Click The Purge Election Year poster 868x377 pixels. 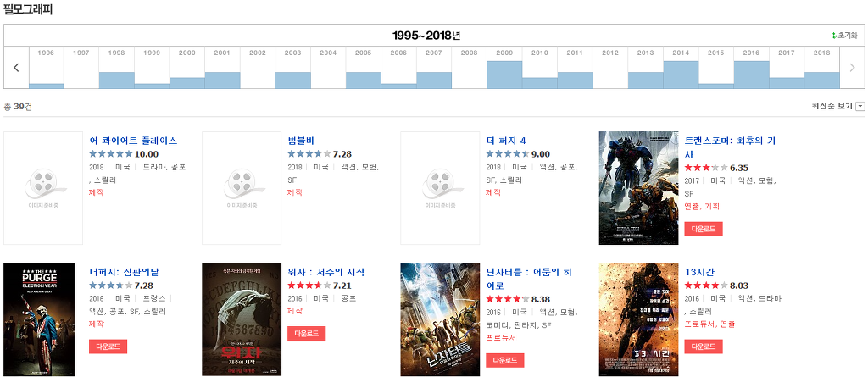39,320
